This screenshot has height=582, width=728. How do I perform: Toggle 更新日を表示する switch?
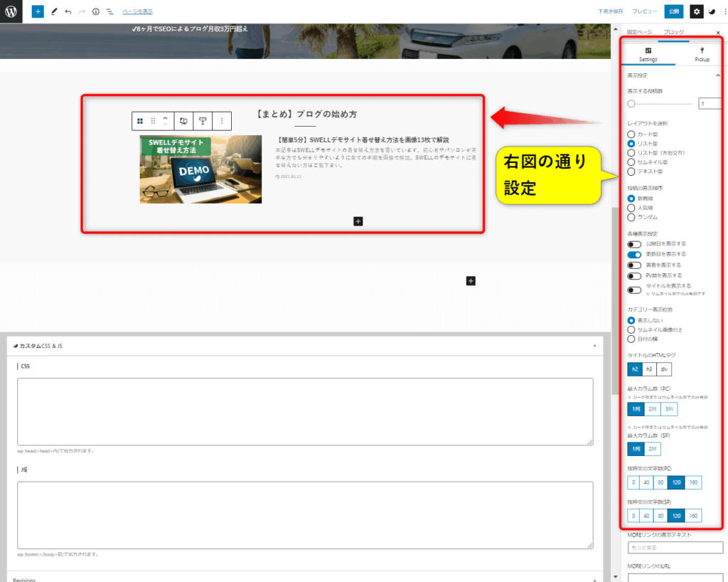tap(634, 255)
